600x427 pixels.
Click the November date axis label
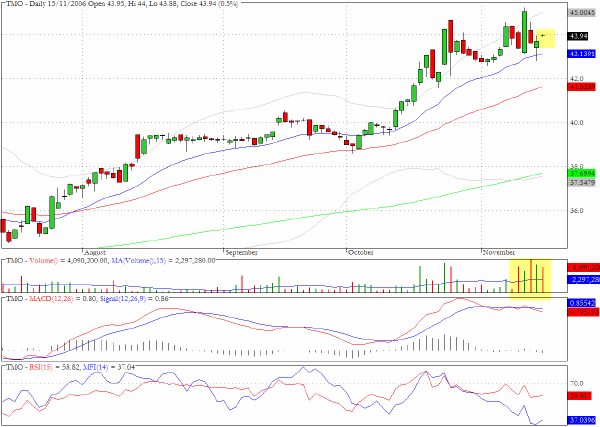(499, 253)
